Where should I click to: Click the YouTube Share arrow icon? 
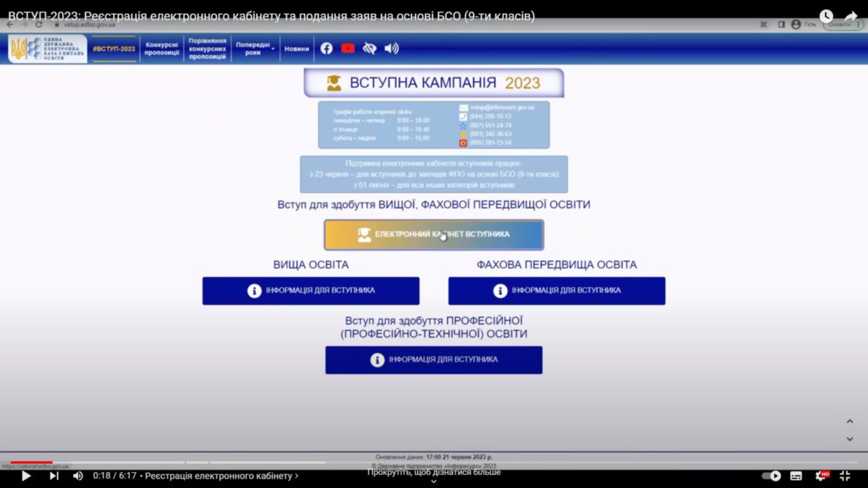point(851,16)
